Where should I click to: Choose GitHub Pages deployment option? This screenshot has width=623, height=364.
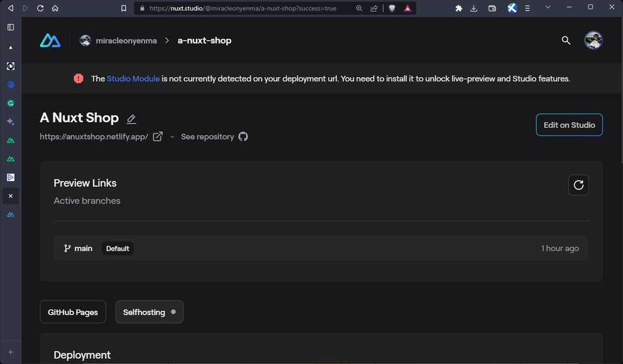73,312
